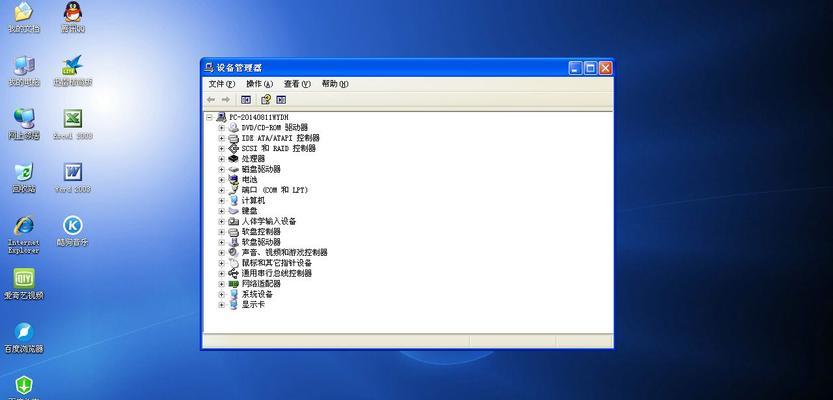Maximize the 设备管理器 window

coord(590,67)
